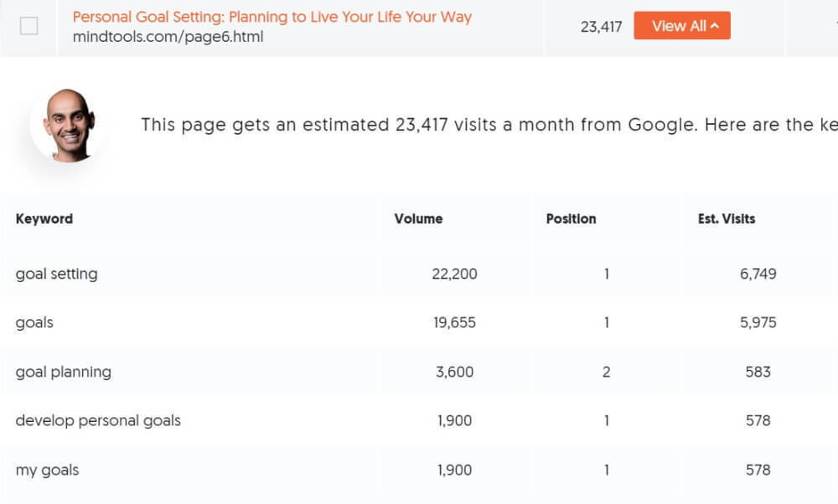Image resolution: width=838 pixels, height=504 pixels.
Task: Click the 23,417 estimated visits number
Action: [x=601, y=27]
